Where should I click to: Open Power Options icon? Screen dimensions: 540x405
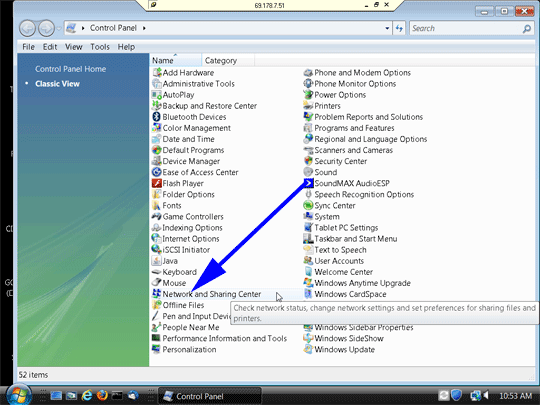(308, 95)
